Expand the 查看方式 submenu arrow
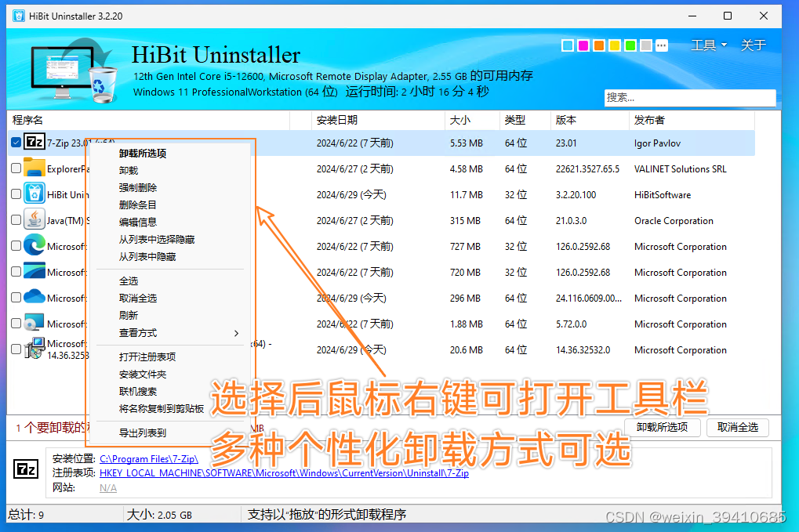The width and height of the screenshot is (799, 532). point(236,333)
